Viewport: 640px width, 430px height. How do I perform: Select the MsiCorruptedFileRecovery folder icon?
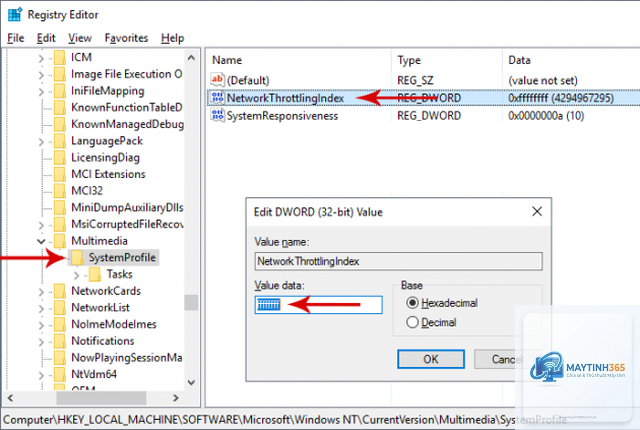[60, 224]
